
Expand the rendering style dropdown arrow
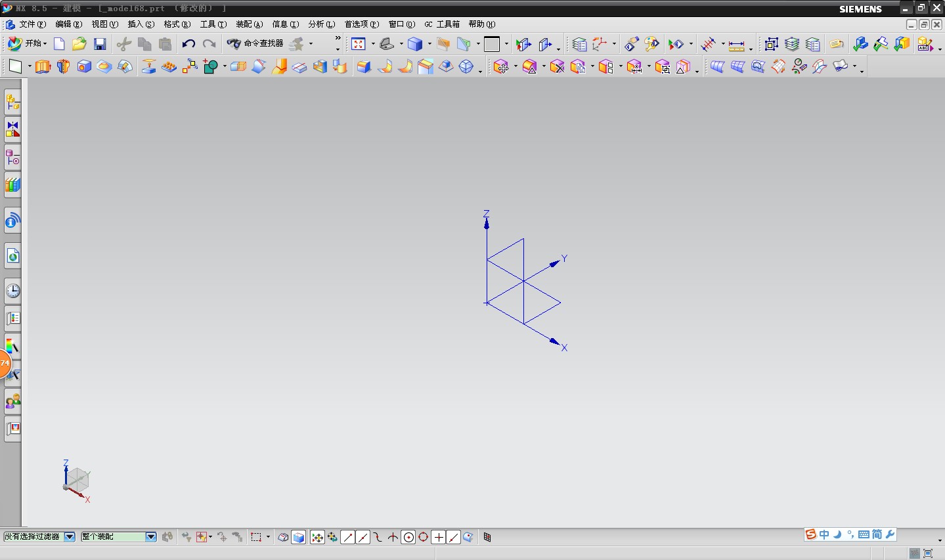[x=429, y=44]
